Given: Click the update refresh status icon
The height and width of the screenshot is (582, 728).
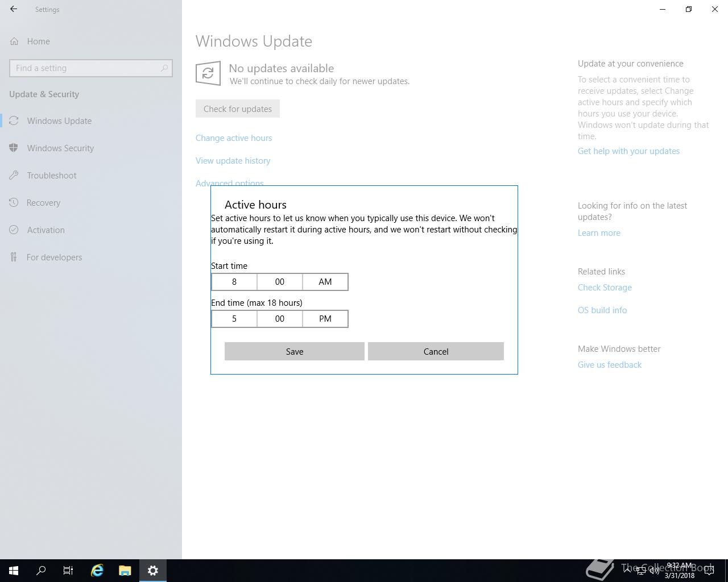Looking at the screenshot, I should [208, 73].
